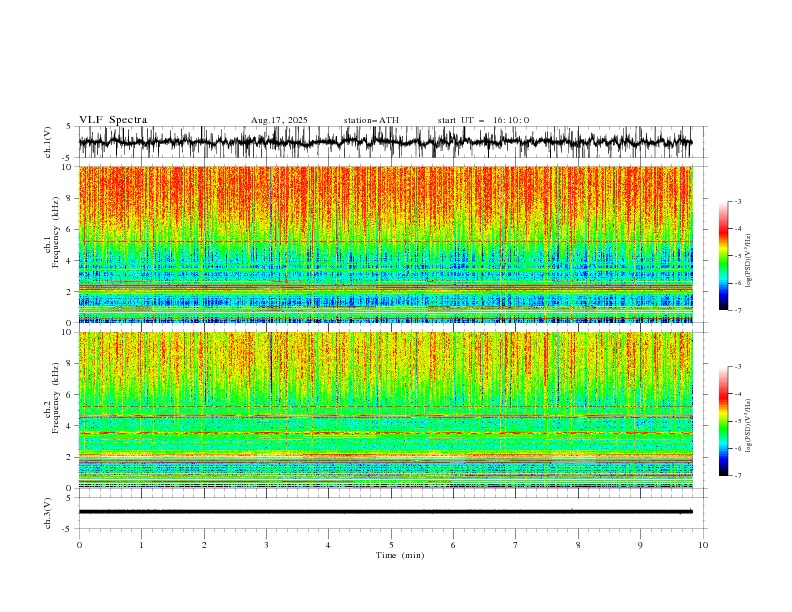The height and width of the screenshot is (612, 792).
Task: Click the time axis tick label "9"
Action: tap(640, 545)
